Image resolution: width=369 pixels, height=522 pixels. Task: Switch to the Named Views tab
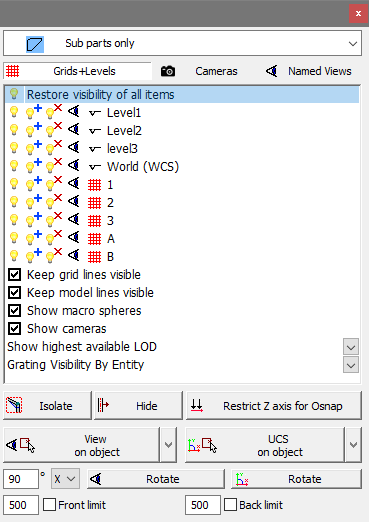309,71
